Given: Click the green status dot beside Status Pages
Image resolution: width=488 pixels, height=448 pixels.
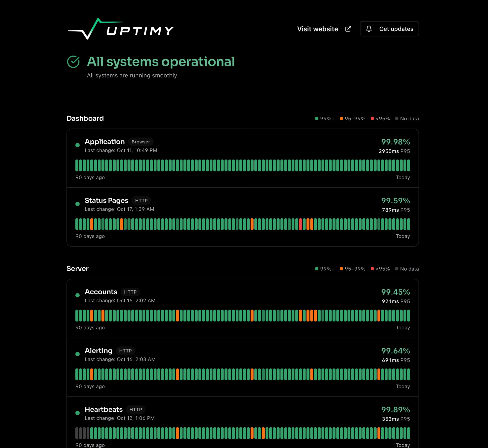Looking at the screenshot, I should (78, 204).
